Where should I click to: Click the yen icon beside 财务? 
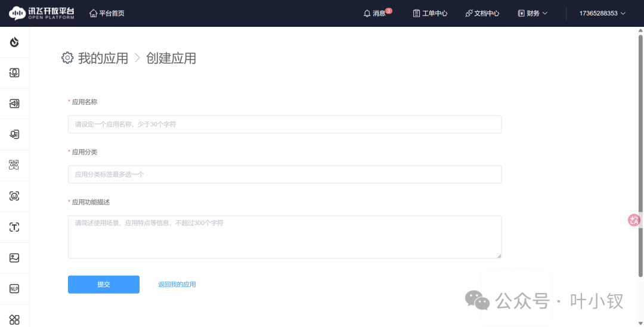[x=521, y=13]
